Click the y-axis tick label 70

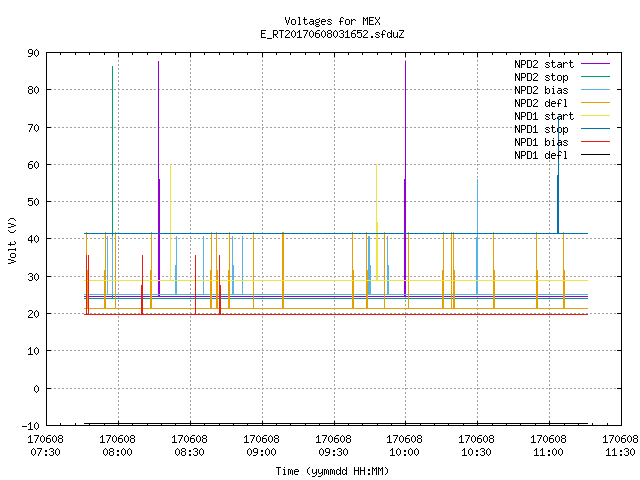[33, 128]
